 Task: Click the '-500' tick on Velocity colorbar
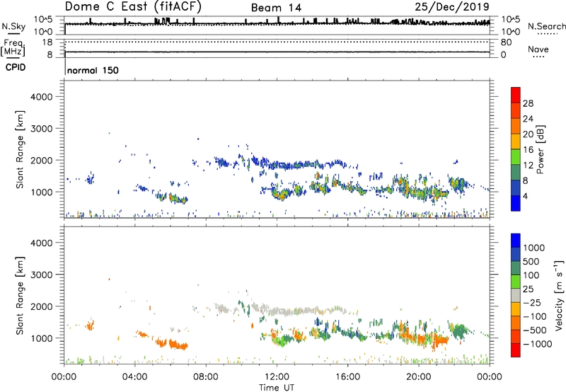[x=534, y=330]
